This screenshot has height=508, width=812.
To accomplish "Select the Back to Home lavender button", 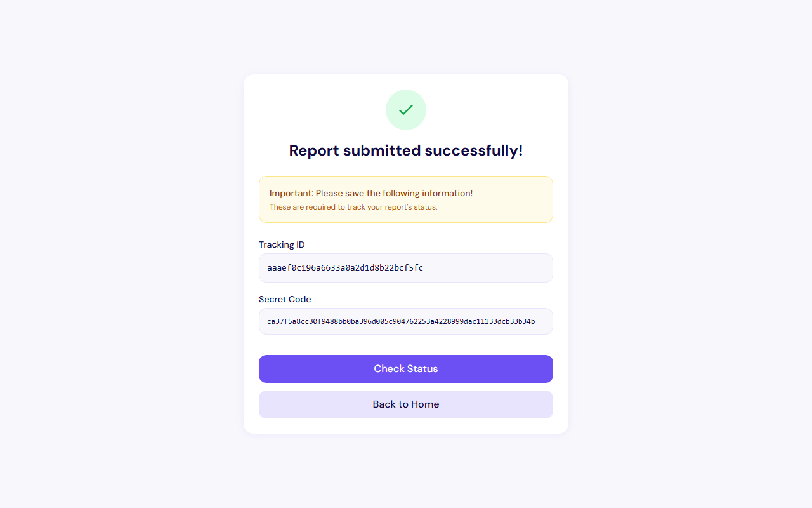I will point(405,404).
